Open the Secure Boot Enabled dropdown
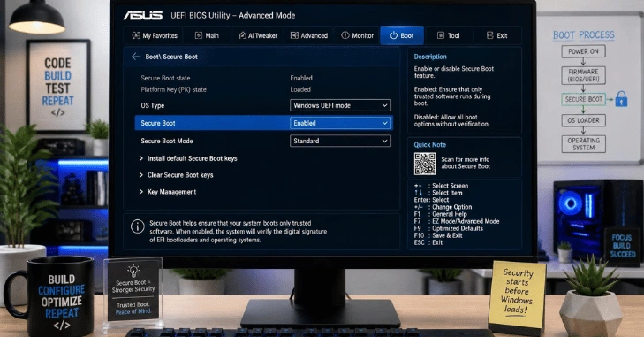Screen dimensions: 644x337 pyautogui.click(x=340, y=123)
